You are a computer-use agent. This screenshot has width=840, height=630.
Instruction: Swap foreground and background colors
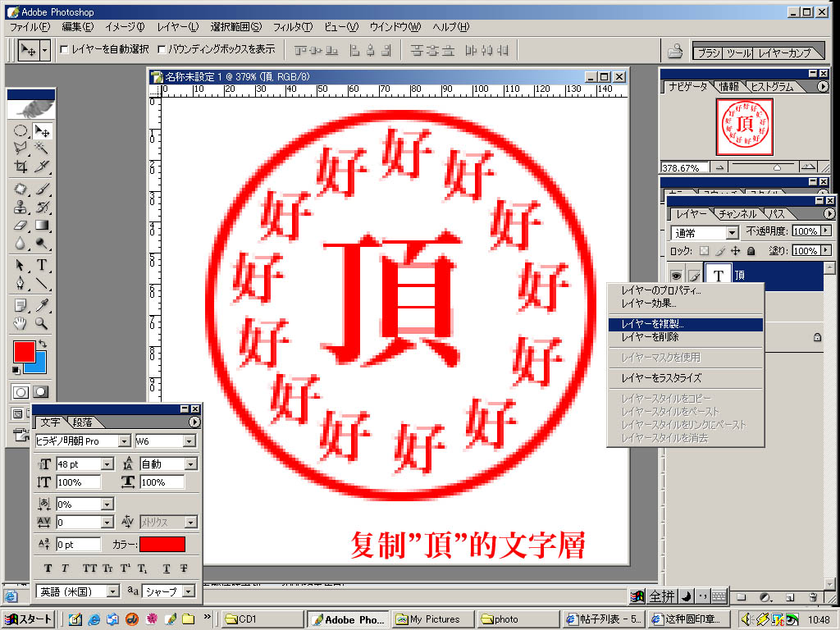[43, 344]
